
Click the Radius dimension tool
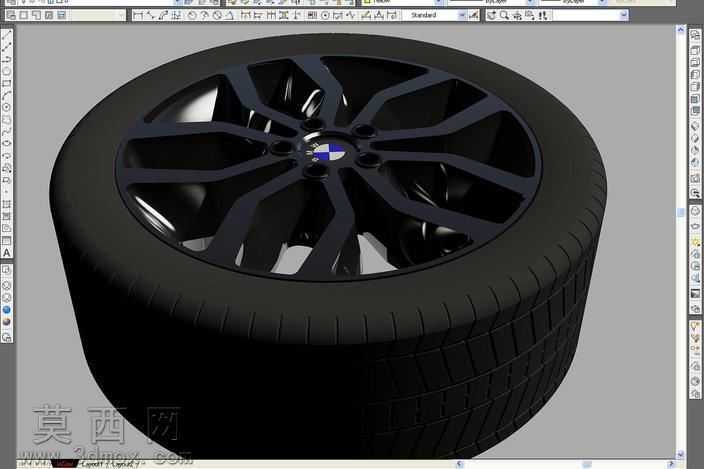192,16
